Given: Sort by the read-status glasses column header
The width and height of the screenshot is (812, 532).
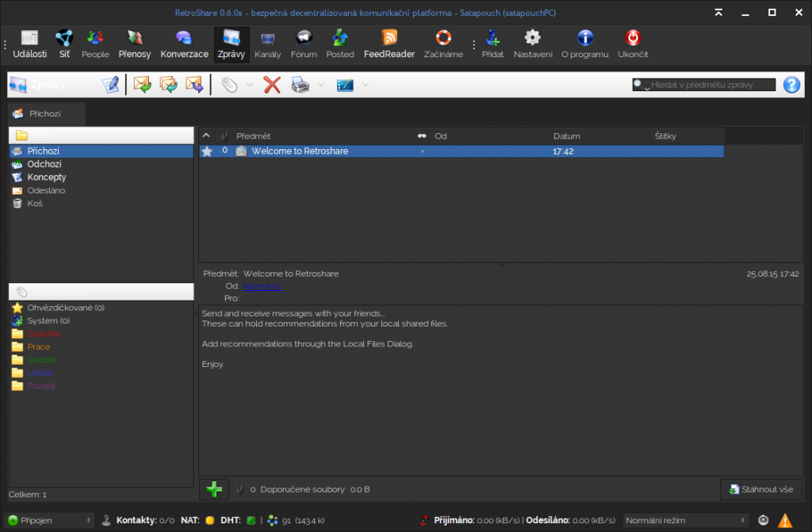Looking at the screenshot, I should coord(422,136).
